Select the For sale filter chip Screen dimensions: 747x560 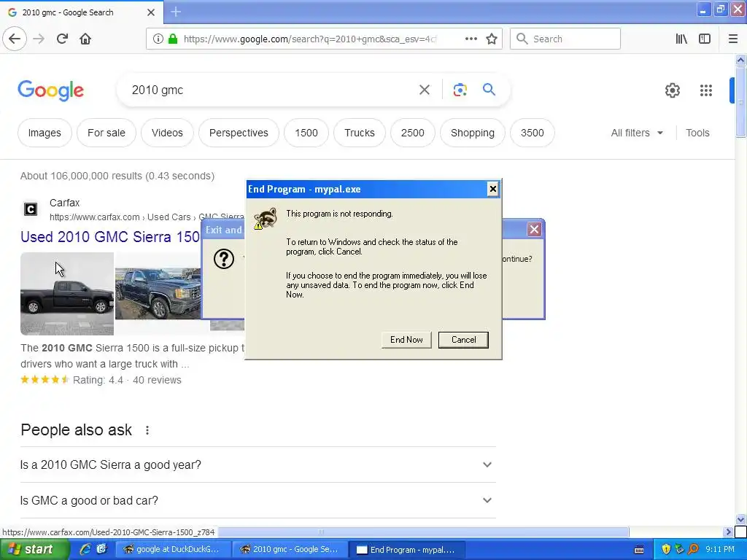click(x=107, y=133)
